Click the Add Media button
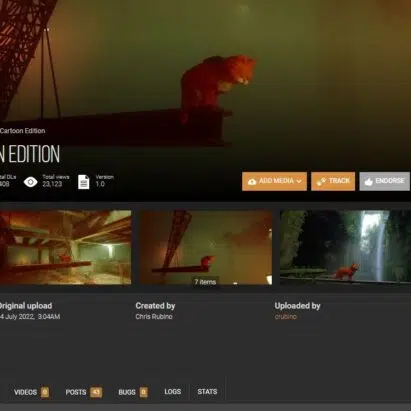411x411 pixels. click(274, 181)
